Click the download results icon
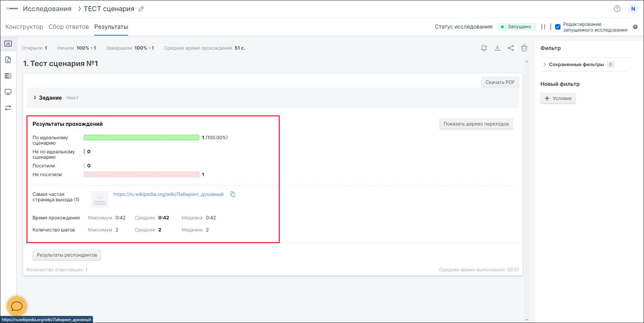 pyautogui.click(x=497, y=48)
